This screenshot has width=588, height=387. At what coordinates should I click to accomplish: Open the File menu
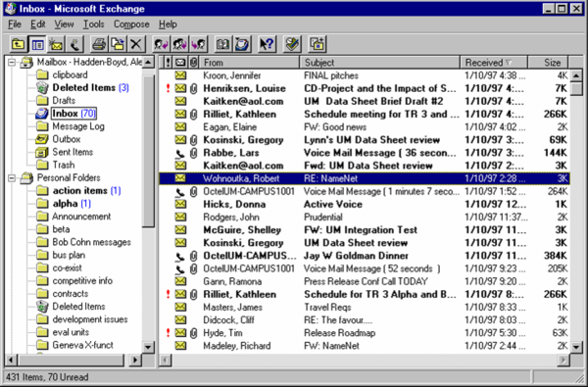coord(15,24)
